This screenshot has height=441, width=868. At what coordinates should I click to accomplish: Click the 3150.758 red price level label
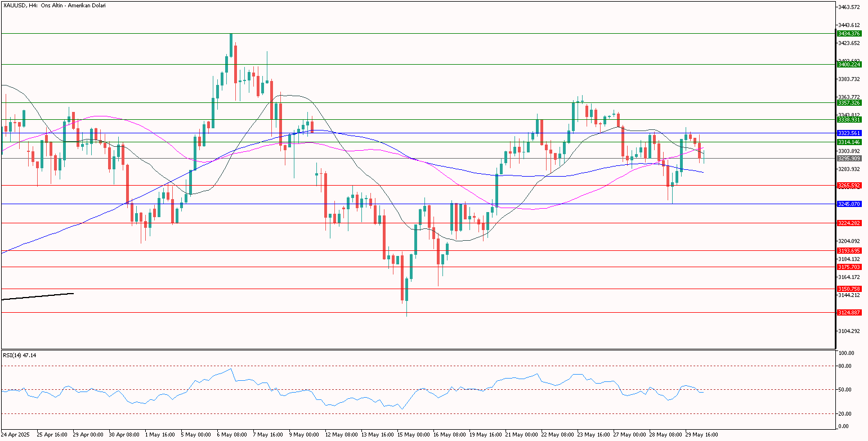point(849,289)
